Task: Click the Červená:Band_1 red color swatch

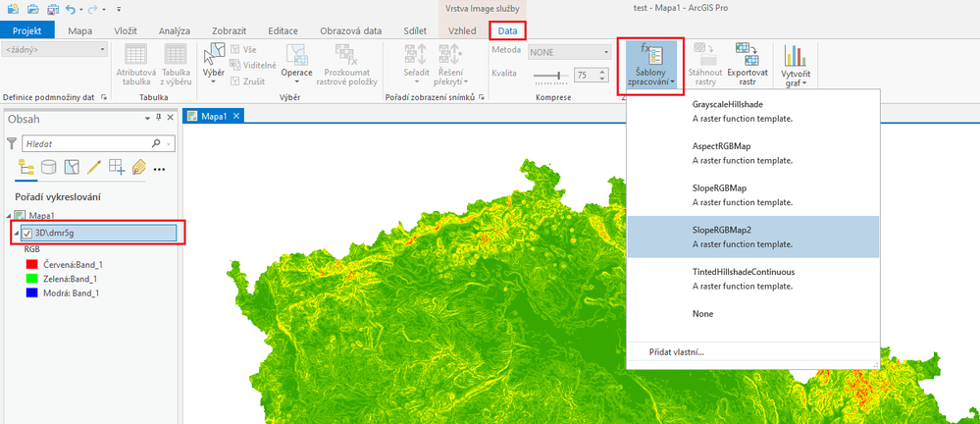Action: [x=30, y=265]
